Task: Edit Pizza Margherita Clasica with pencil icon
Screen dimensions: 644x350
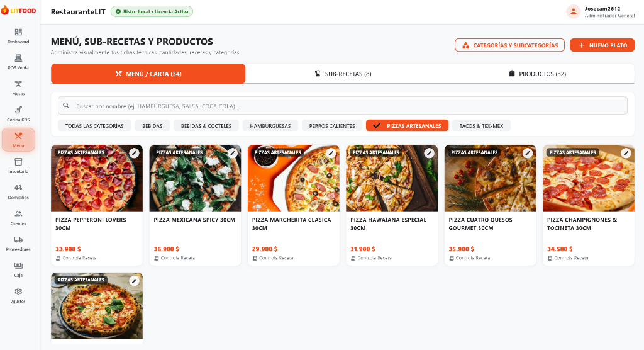Action: 331,153
